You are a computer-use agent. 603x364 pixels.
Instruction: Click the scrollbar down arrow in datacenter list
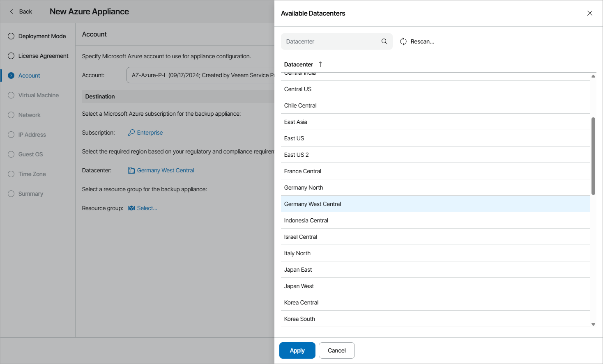click(x=593, y=324)
